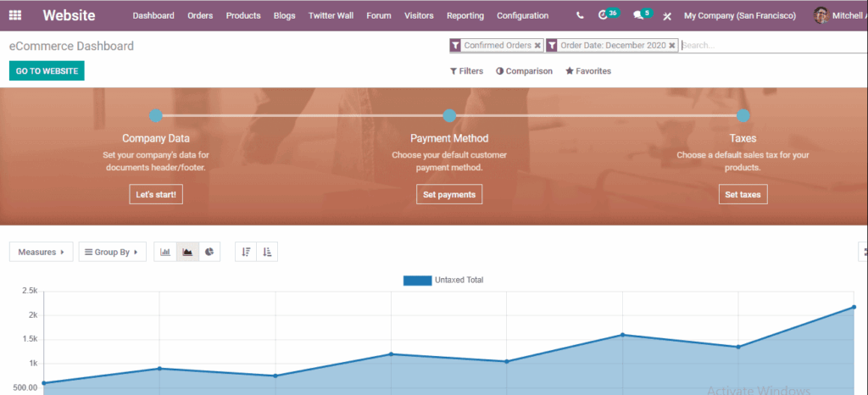Click the Payment Method step title
868x395 pixels.
449,138
